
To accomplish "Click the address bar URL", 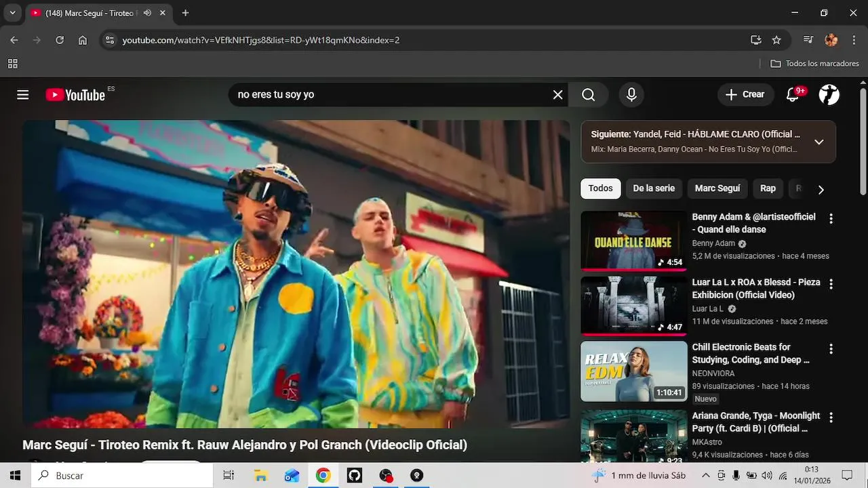I will [261, 40].
